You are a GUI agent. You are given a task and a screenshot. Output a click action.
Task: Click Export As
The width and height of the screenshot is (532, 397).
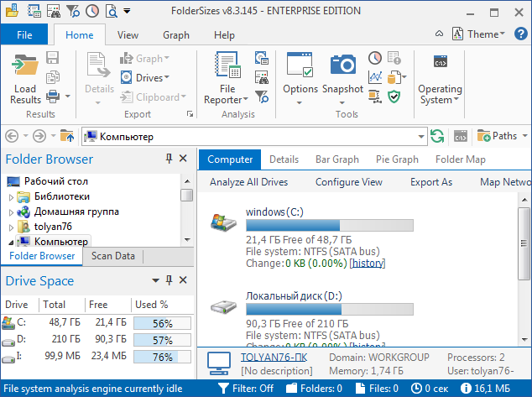tap(431, 182)
